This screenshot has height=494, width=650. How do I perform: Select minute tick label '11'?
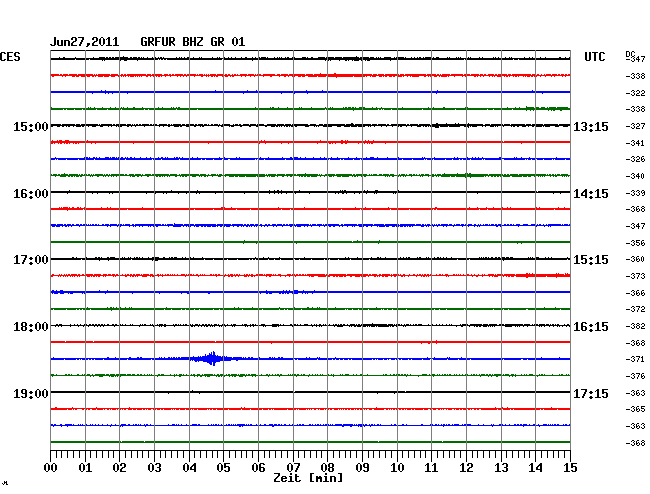coord(431,468)
